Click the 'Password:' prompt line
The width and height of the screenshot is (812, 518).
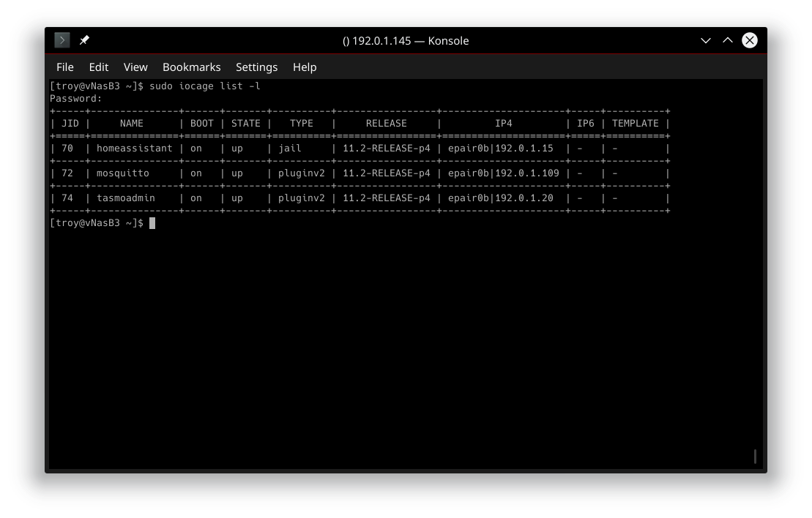[x=75, y=98]
